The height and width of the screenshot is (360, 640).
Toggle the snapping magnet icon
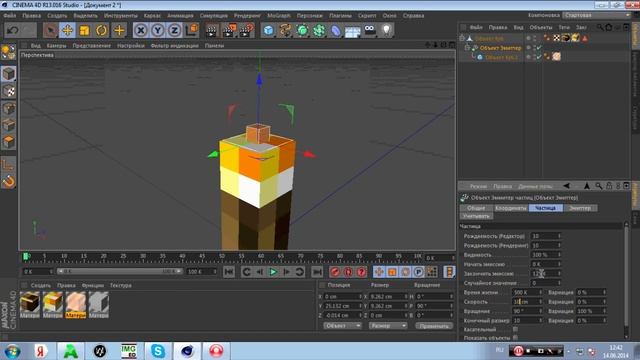click(9, 181)
